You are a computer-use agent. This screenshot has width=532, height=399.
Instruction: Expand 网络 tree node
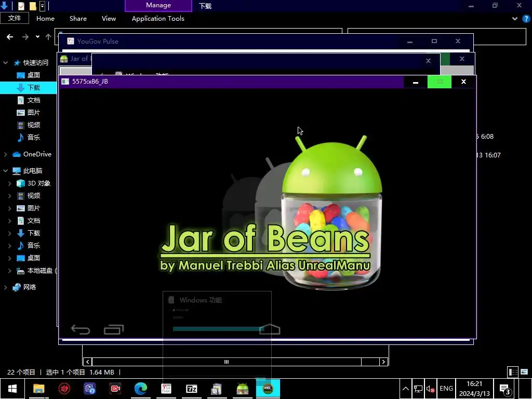pos(5,287)
